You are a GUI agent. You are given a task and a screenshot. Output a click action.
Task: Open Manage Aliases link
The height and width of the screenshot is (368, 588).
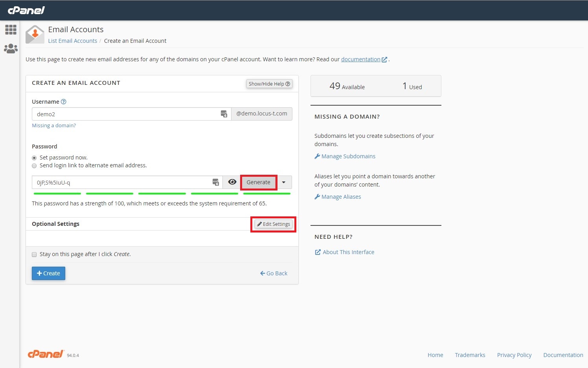point(338,197)
